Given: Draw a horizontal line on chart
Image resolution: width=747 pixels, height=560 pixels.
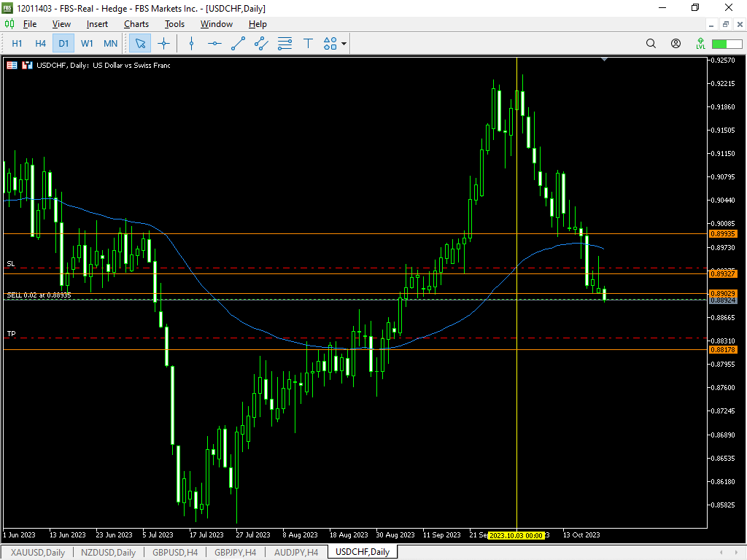Looking at the screenshot, I should (215, 44).
